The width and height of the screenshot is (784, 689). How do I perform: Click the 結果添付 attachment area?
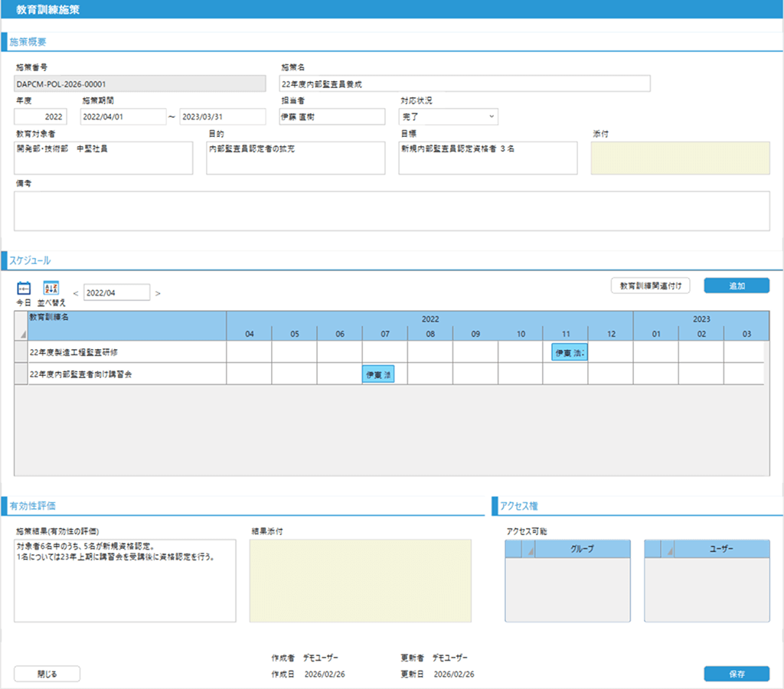point(360,580)
